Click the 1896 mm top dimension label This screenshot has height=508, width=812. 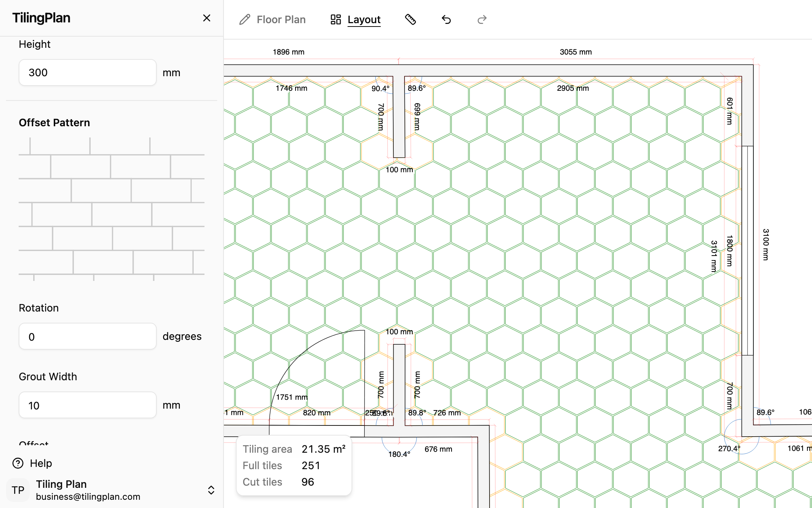[288, 52]
